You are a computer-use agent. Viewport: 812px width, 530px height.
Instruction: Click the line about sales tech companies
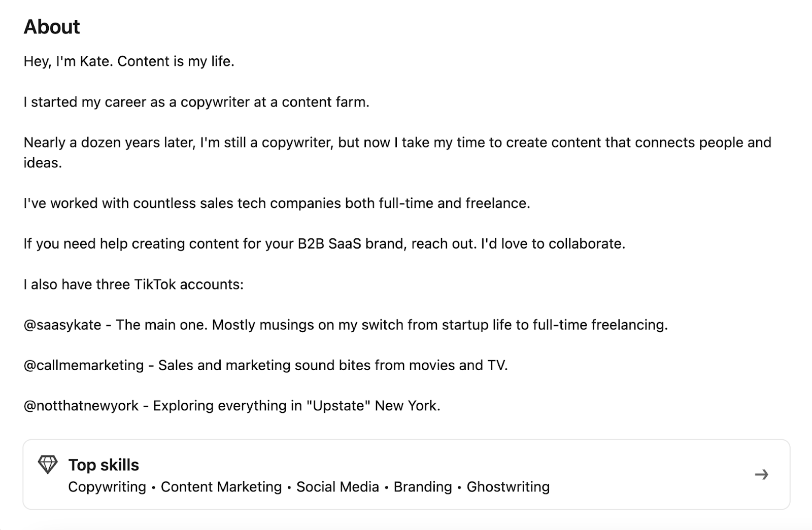pos(276,203)
